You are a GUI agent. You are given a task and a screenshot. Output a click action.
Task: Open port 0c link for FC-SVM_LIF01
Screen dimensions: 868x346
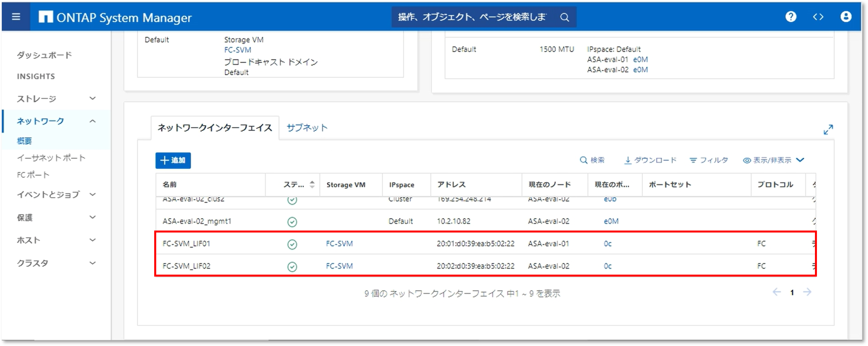tap(608, 244)
